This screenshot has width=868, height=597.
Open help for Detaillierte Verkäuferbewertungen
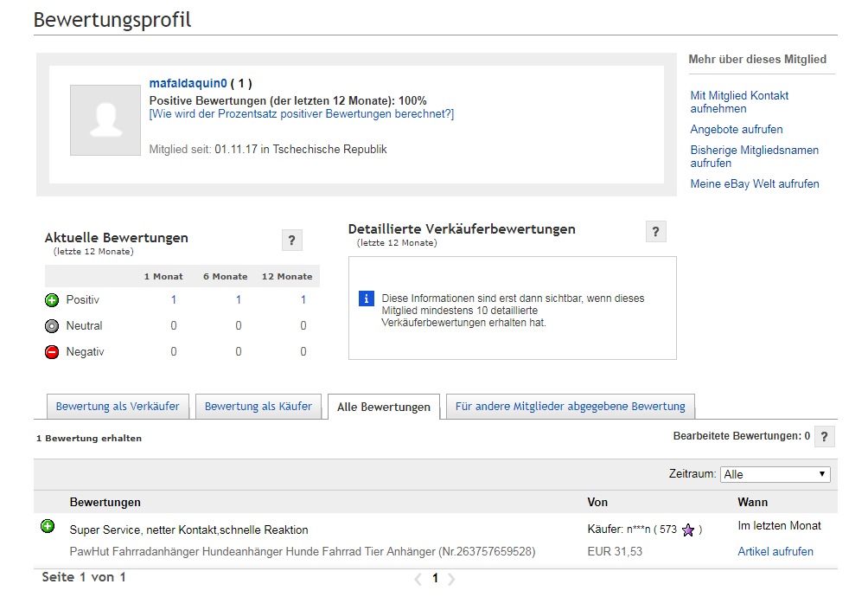656,232
